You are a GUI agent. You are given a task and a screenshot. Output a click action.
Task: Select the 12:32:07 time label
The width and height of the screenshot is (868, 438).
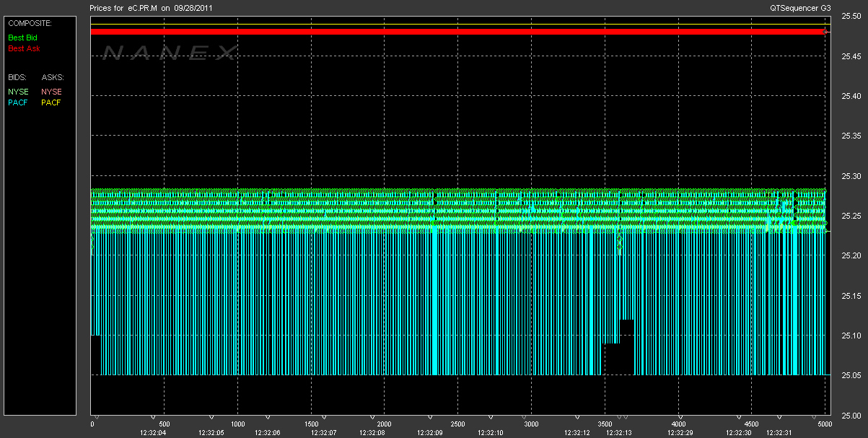(x=323, y=432)
